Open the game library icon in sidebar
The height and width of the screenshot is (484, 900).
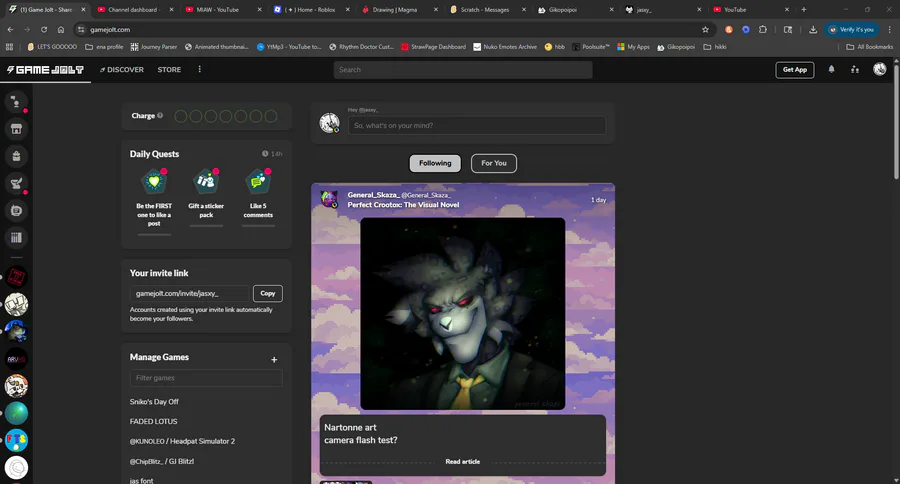(x=16, y=238)
